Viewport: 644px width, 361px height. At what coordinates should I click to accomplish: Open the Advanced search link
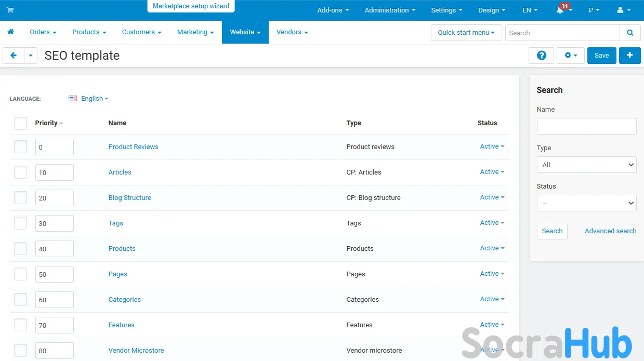(x=610, y=231)
